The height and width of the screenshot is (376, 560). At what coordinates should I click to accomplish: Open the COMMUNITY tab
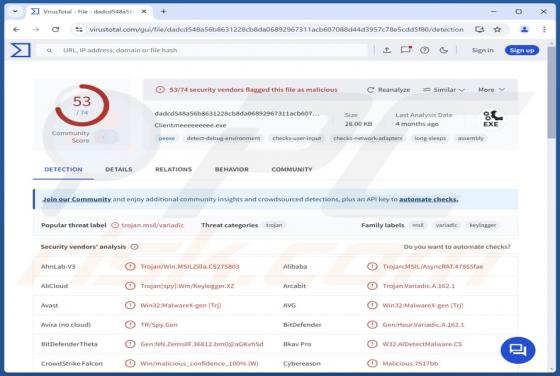[x=292, y=169]
